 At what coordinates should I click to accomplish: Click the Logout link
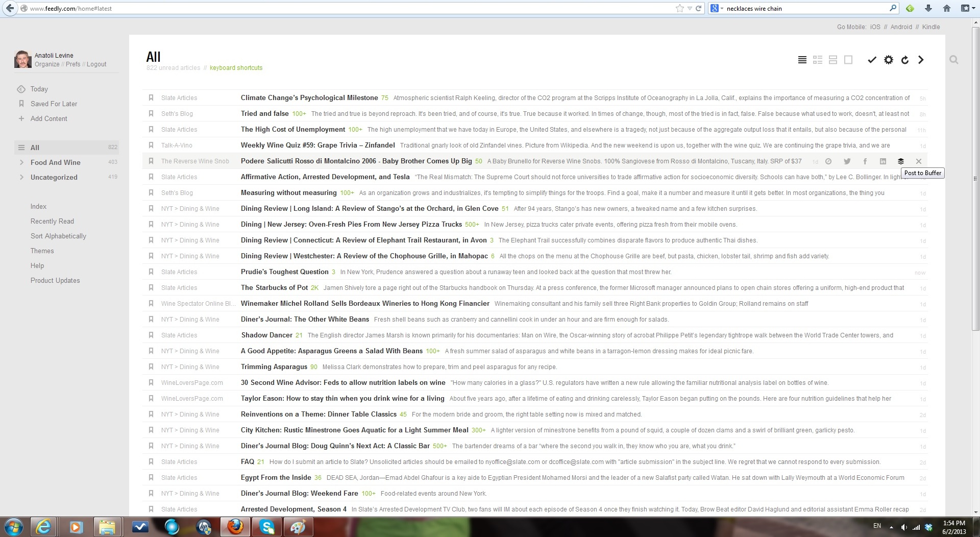(x=96, y=64)
